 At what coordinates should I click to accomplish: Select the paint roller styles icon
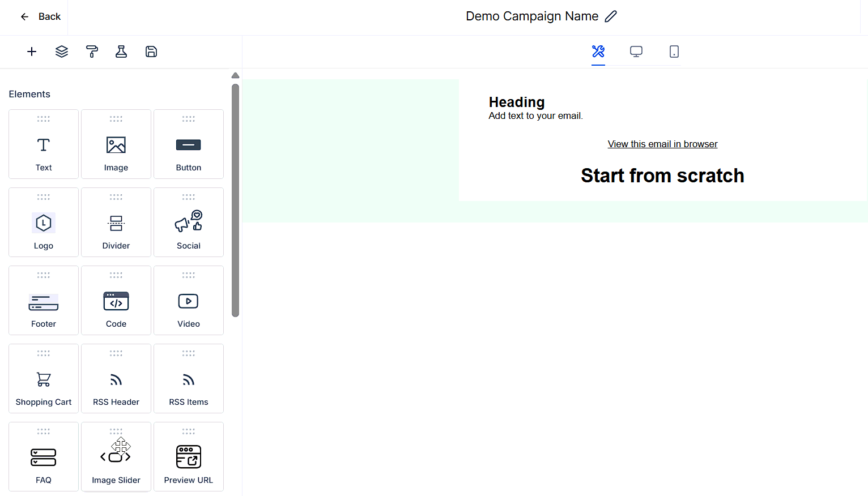point(92,52)
